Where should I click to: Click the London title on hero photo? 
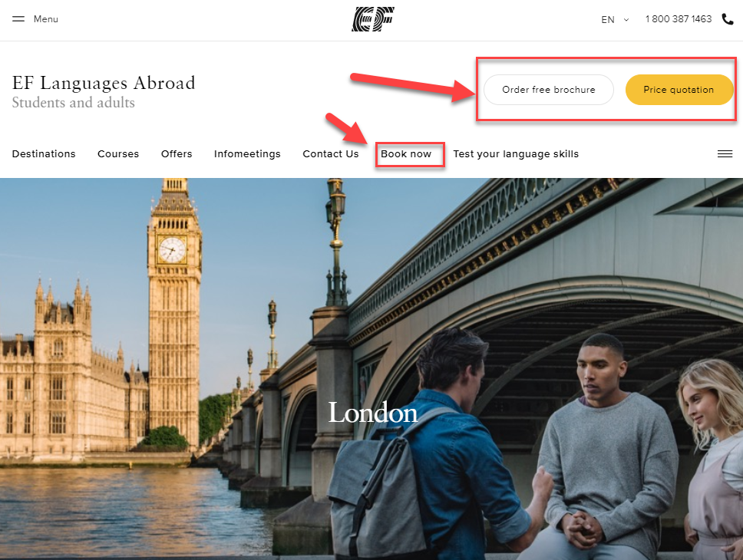coord(373,413)
